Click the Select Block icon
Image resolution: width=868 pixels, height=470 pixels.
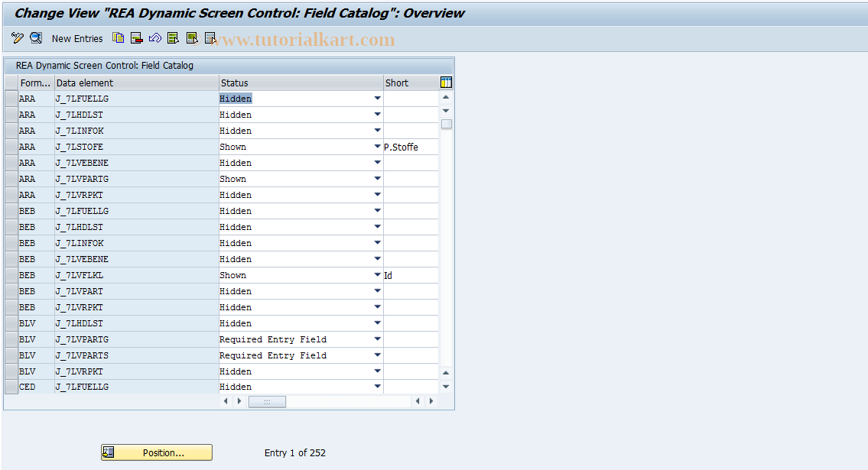pos(191,38)
